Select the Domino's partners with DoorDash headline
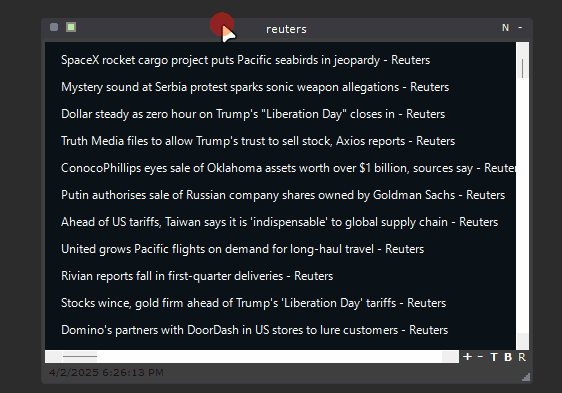 (254, 330)
